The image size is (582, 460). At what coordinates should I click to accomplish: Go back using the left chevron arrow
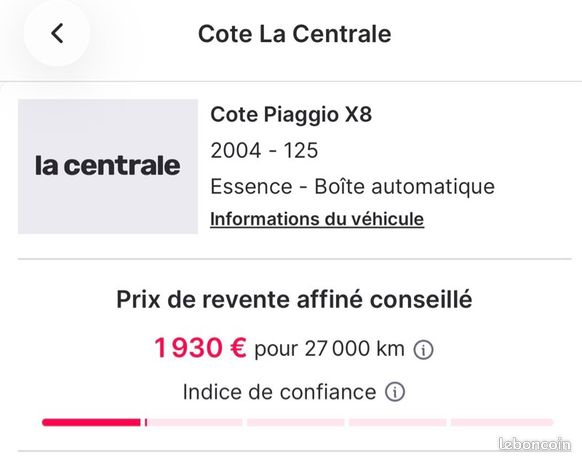[57, 33]
